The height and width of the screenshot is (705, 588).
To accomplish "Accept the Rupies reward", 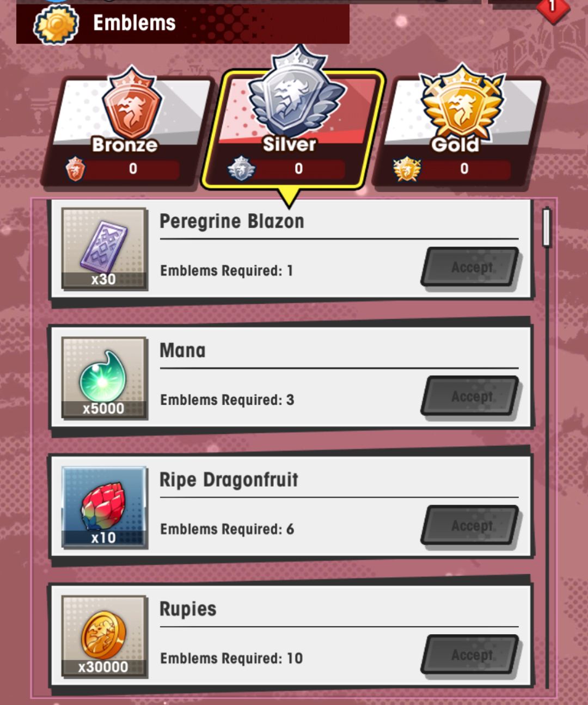I will pos(470,654).
